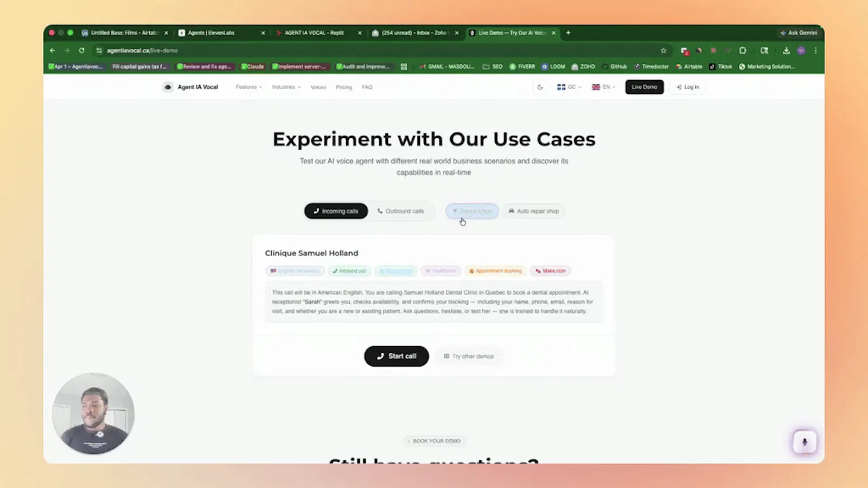Viewport: 868px width, 488px height.
Task: Bookmark this page with the star icon
Action: (663, 50)
